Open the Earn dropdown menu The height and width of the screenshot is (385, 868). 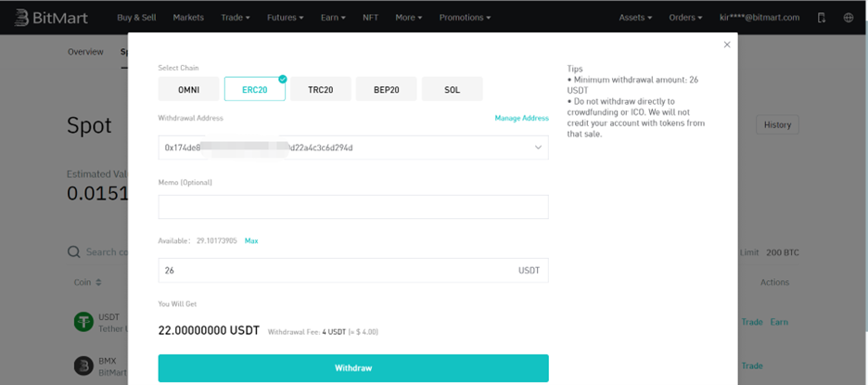click(333, 18)
